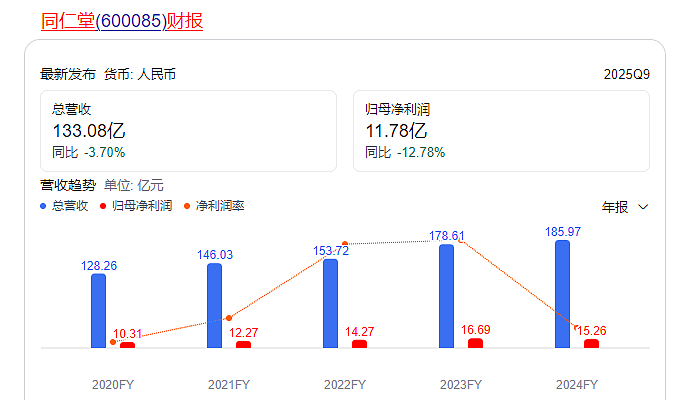Click the 2023FY red net profit bar

pyautogui.click(x=475, y=343)
